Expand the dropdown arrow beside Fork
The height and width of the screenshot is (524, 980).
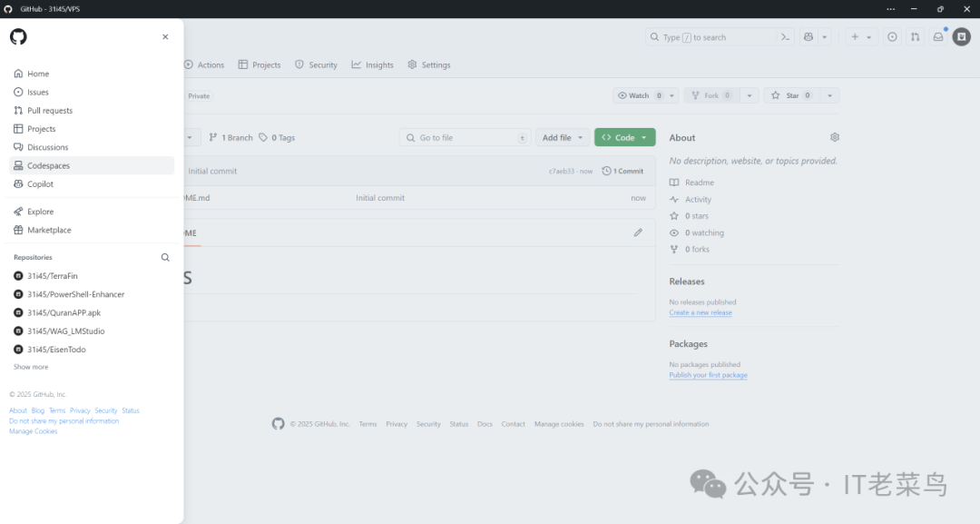click(x=749, y=95)
